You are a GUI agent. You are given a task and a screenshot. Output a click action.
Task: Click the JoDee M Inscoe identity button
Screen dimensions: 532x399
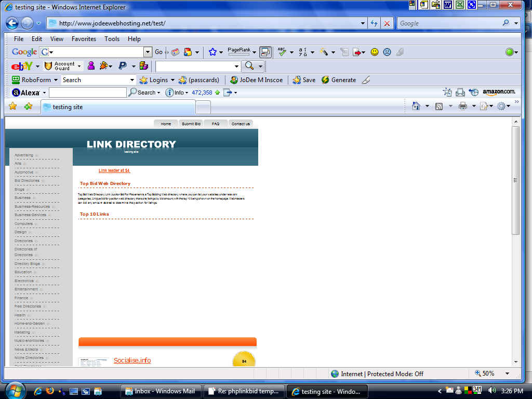(x=256, y=80)
